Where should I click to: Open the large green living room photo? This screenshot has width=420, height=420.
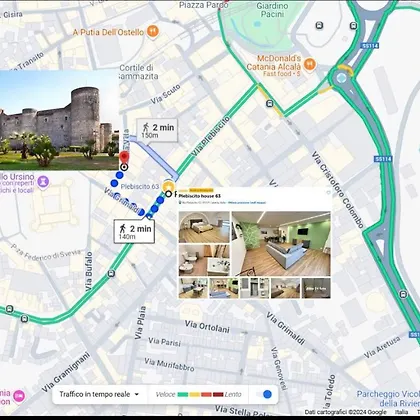coord(281,244)
